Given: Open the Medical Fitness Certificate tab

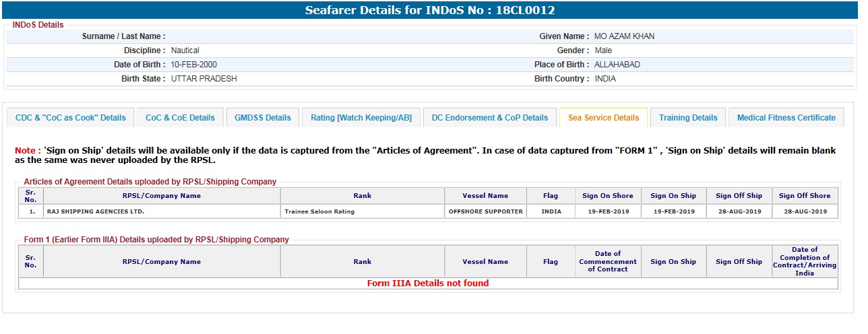Looking at the screenshot, I should (x=786, y=117).
